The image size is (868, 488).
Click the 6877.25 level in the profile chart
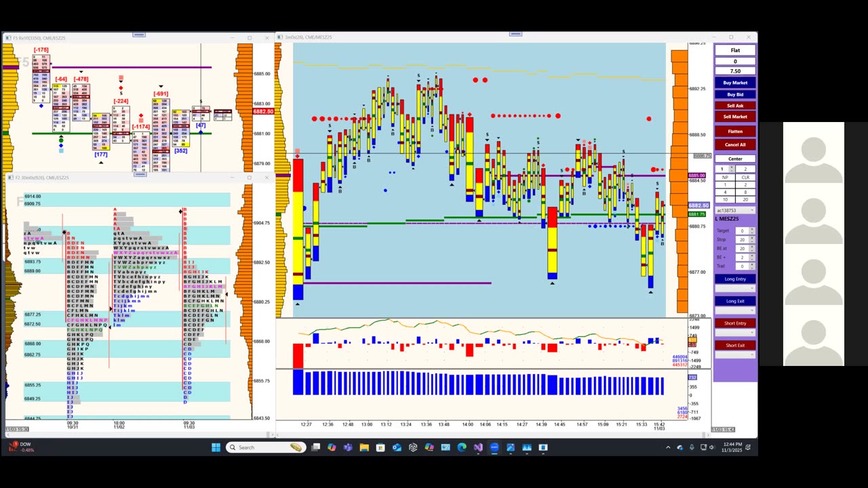33,314
